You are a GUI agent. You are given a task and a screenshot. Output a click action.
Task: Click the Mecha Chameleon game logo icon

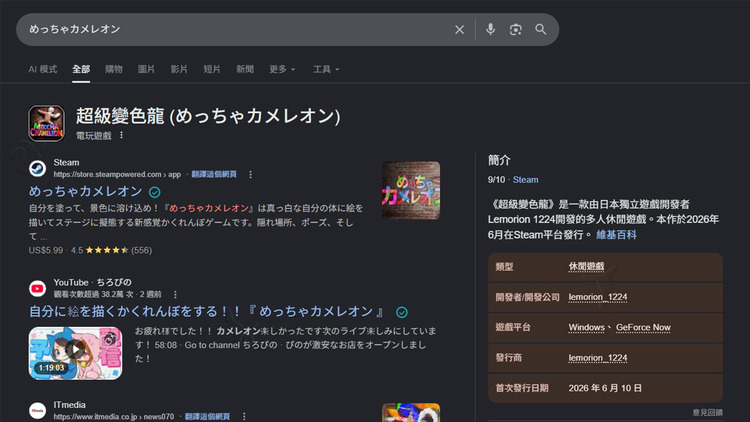[x=46, y=123]
